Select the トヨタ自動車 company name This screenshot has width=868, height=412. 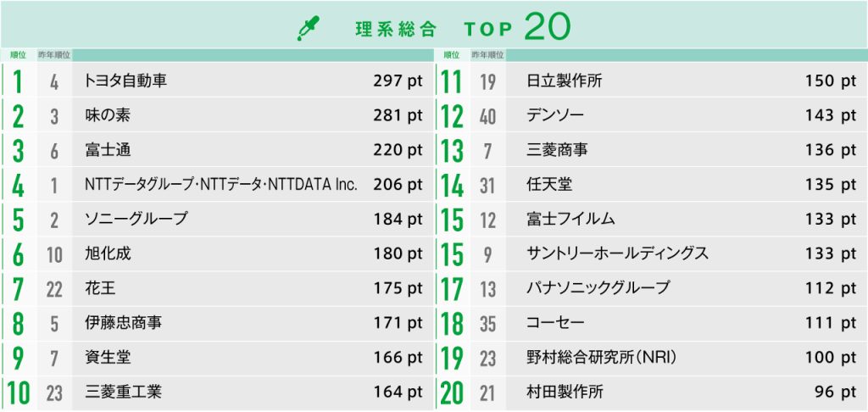tap(125, 81)
